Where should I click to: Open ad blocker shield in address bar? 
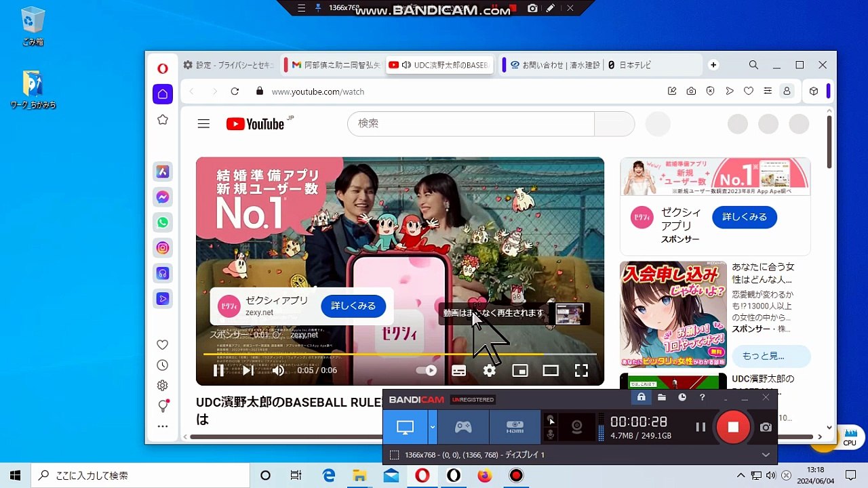point(711,91)
